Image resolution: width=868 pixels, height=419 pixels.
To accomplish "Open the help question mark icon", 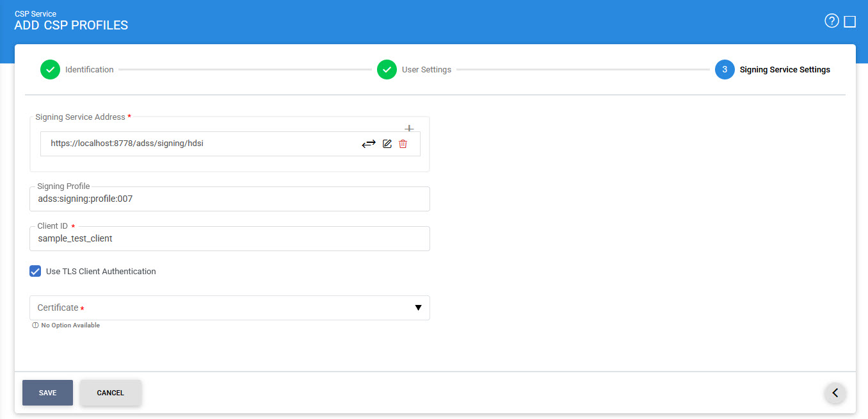I will point(831,21).
